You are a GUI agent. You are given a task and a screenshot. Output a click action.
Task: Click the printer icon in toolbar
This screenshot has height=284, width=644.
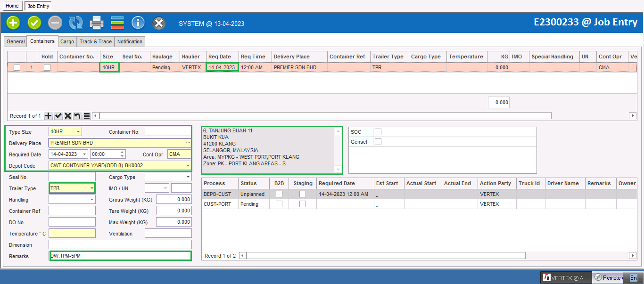pos(97,23)
